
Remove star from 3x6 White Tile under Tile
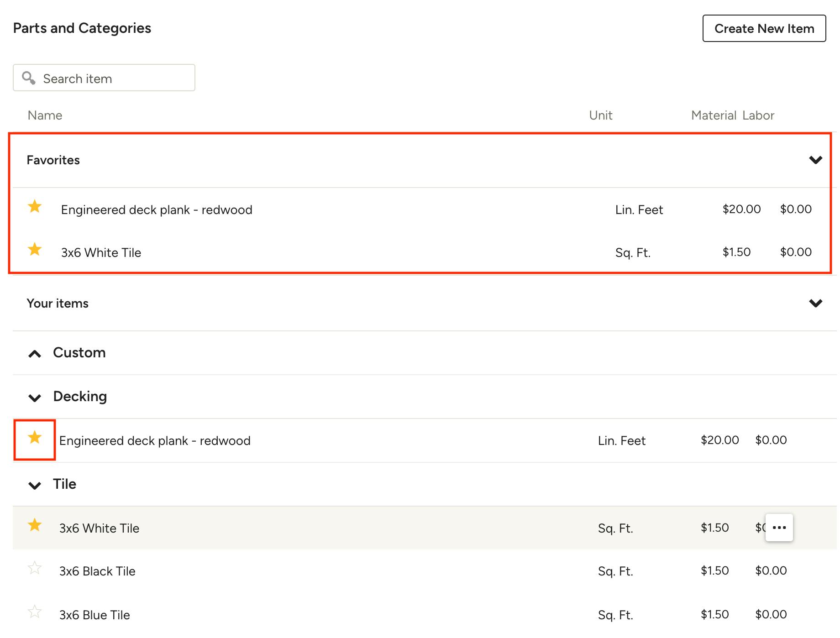click(x=35, y=525)
